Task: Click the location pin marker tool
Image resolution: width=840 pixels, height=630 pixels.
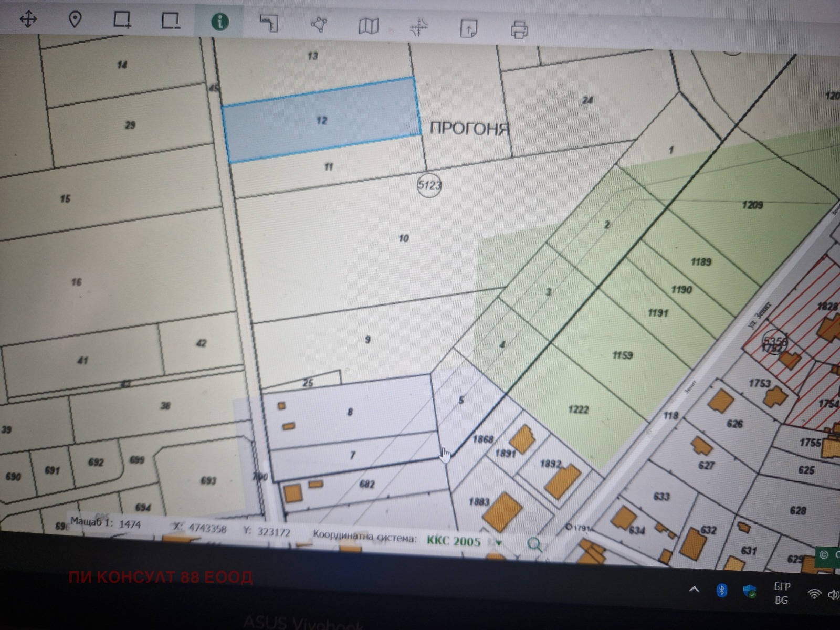Action: pyautogui.click(x=75, y=20)
